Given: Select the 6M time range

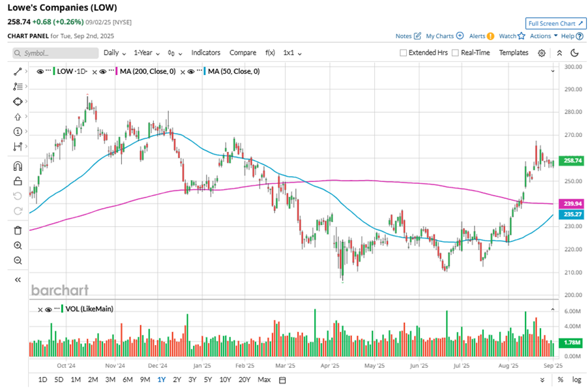Looking at the screenshot, I should pos(128,380).
